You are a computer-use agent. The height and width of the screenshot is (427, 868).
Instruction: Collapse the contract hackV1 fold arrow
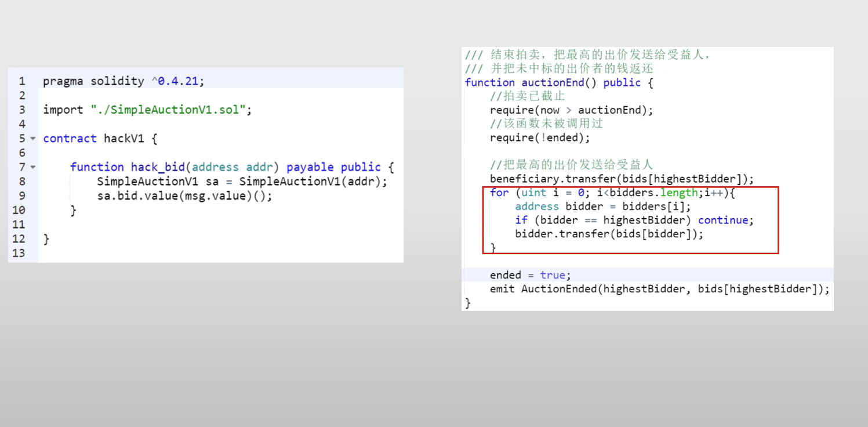tap(32, 139)
